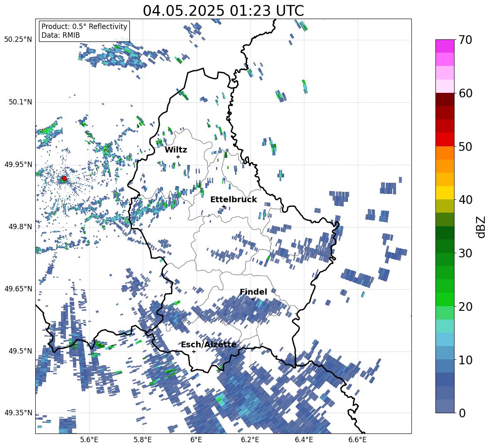Click the Ettelbruck city label
This screenshot has width=491, height=448.
(233, 200)
